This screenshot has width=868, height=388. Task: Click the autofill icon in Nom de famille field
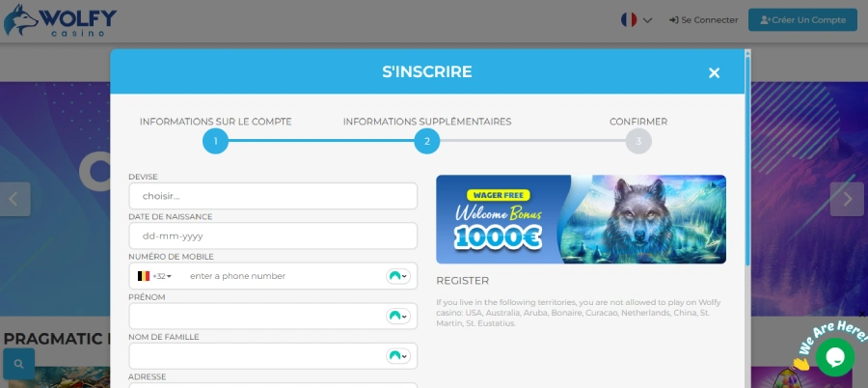[x=398, y=356]
